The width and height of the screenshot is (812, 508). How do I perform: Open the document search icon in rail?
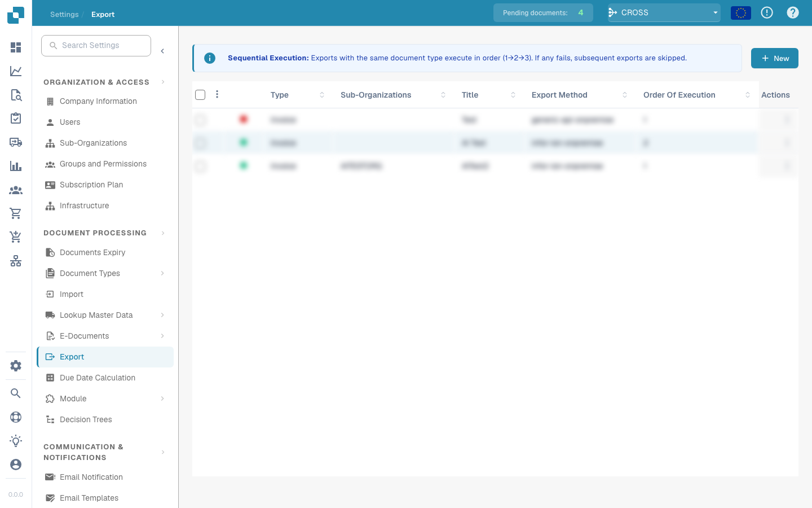point(16,95)
